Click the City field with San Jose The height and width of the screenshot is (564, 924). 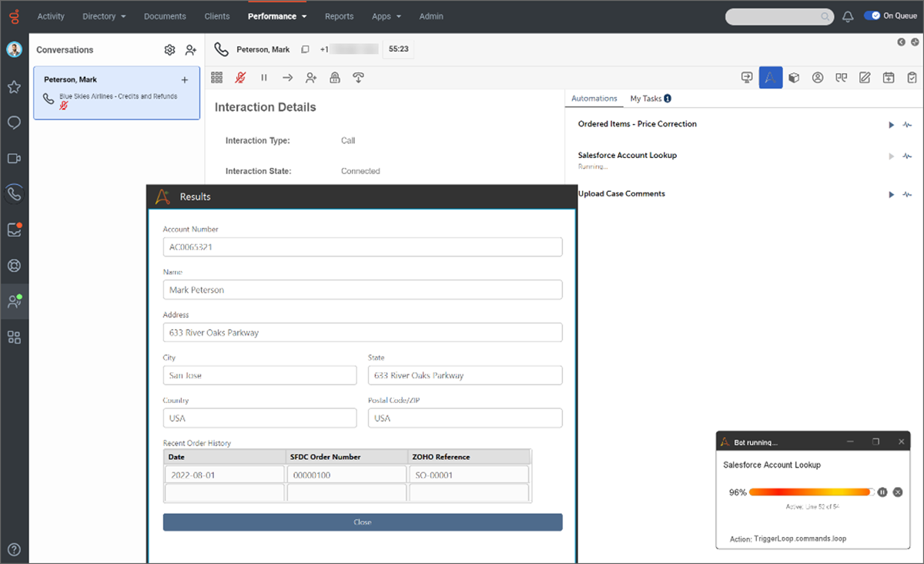(x=260, y=375)
